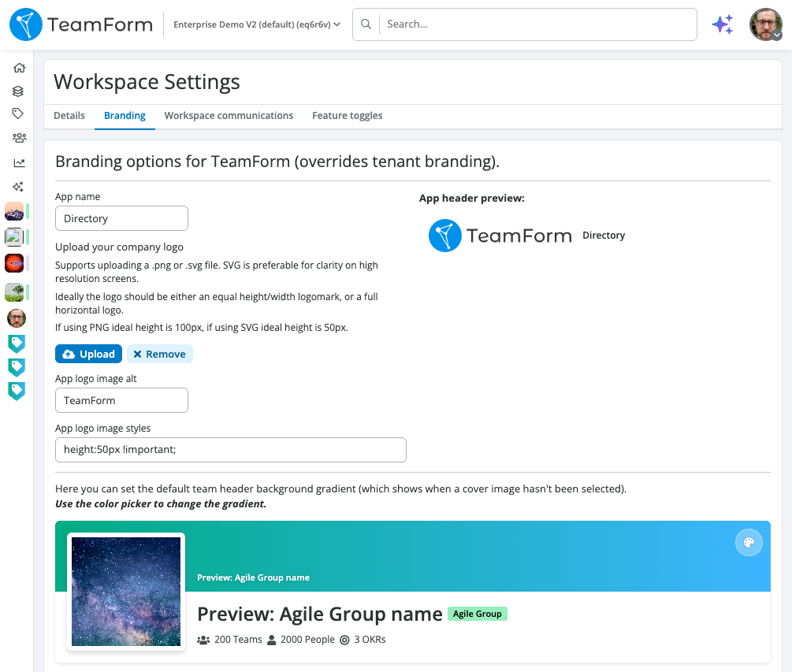Click the TeamForm logo in header preview
Image resolution: width=792 pixels, height=672 pixels.
pos(500,236)
